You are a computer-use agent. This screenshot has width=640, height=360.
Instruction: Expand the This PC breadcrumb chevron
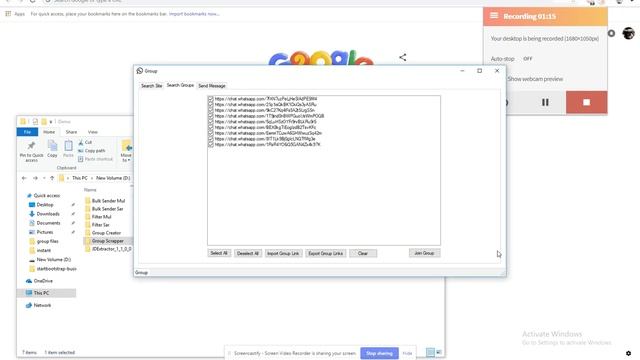coord(92,178)
